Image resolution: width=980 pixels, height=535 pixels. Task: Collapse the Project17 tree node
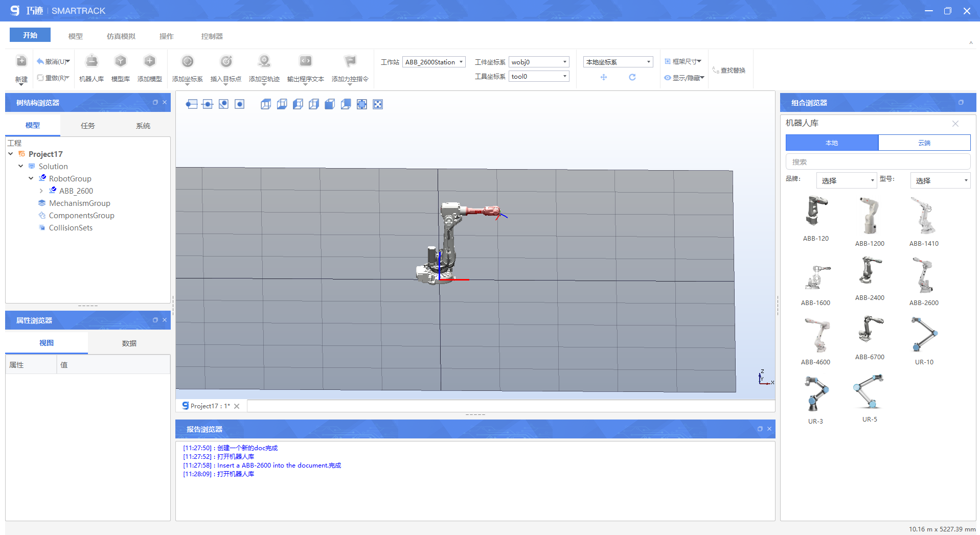click(11, 154)
